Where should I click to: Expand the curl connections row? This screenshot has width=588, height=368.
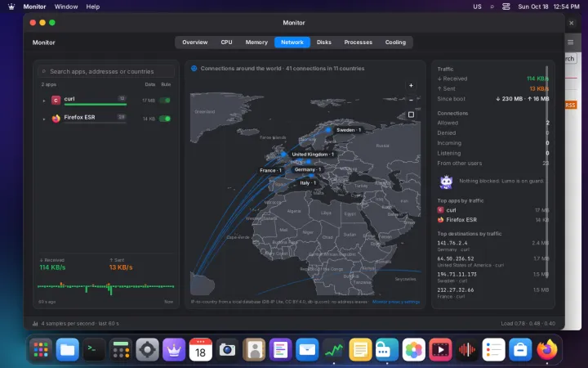(44, 101)
